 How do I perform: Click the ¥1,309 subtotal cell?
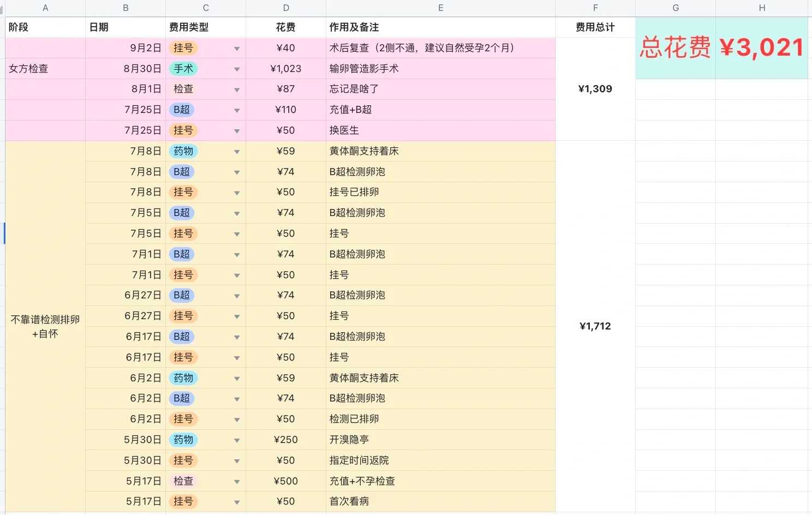[595, 89]
